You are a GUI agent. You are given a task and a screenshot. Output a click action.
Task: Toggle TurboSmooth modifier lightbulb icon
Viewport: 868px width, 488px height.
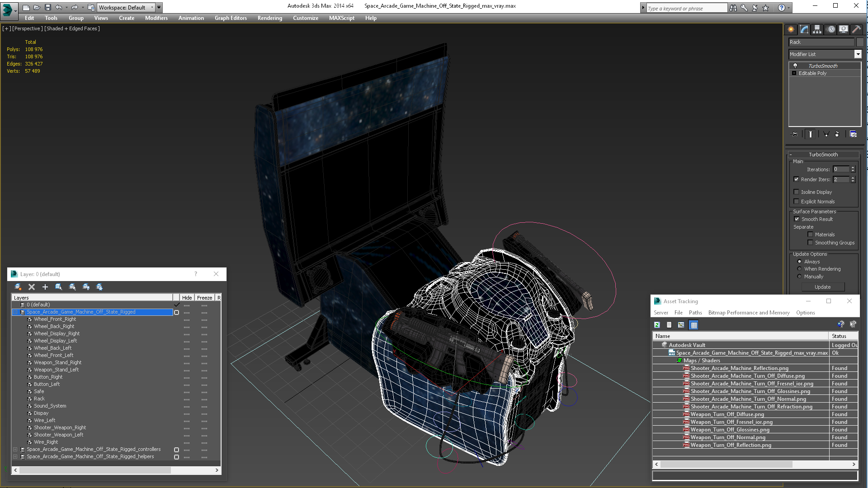(795, 66)
